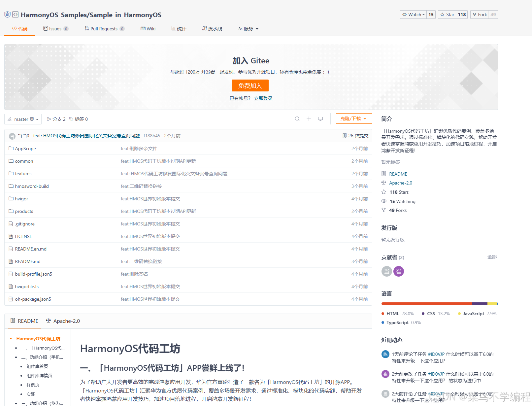Open the commit hash f188b45

click(x=152, y=136)
